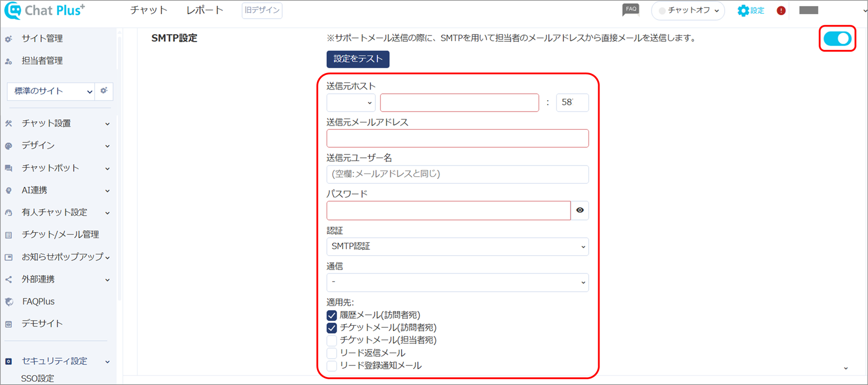Click the 送信元メールアドレス field

pyautogui.click(x=457, y=138)
